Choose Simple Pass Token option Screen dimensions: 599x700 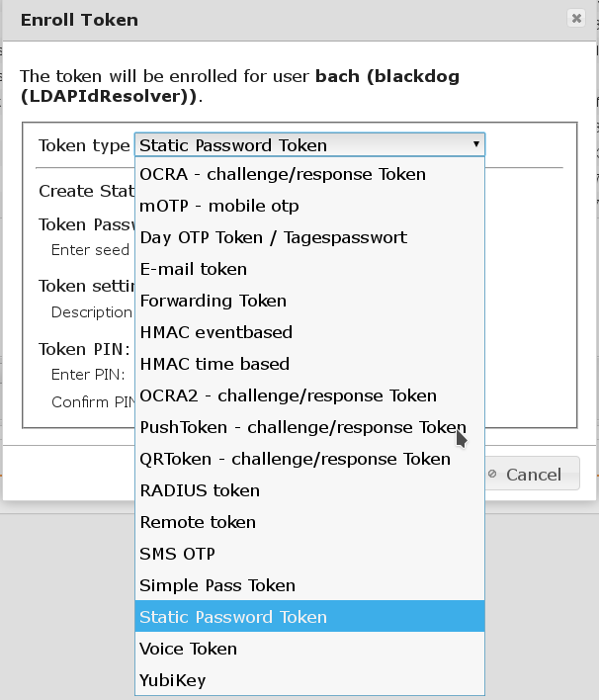[x=217, y=585]
